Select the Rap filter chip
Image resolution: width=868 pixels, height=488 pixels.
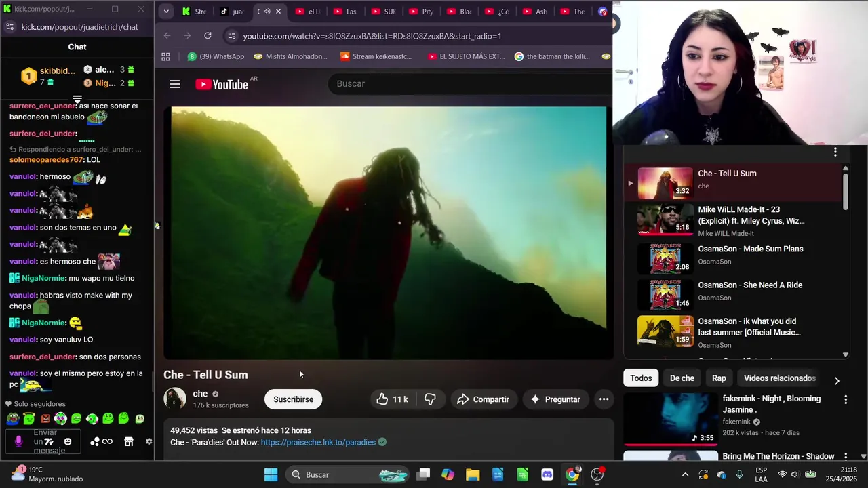coord(719,378)
